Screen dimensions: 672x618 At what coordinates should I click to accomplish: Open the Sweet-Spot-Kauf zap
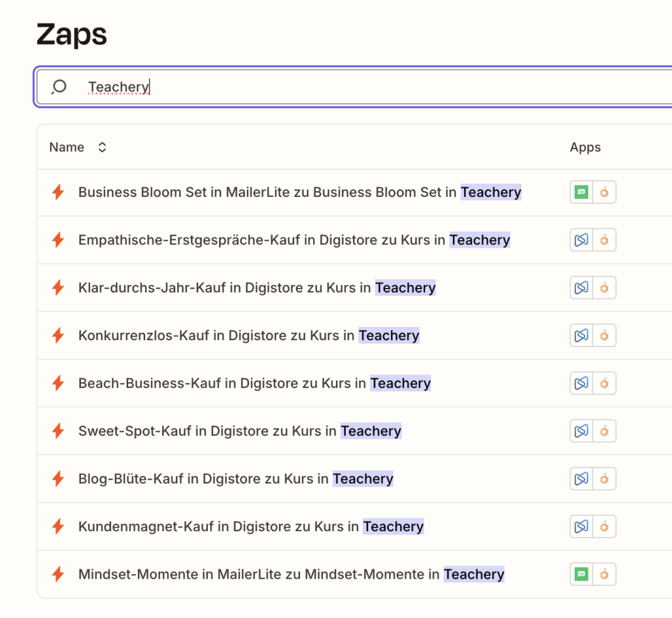tap(240, 431)
